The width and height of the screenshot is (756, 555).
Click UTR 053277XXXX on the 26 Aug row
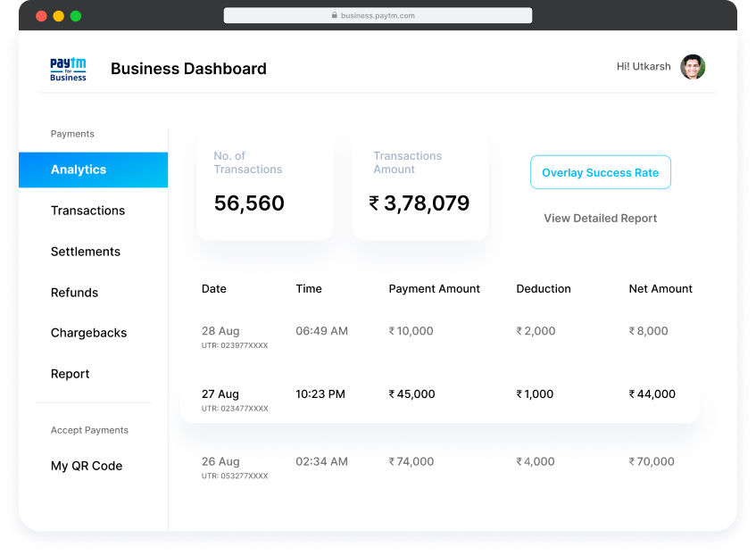pyautogui.click(x=235, y=476)
